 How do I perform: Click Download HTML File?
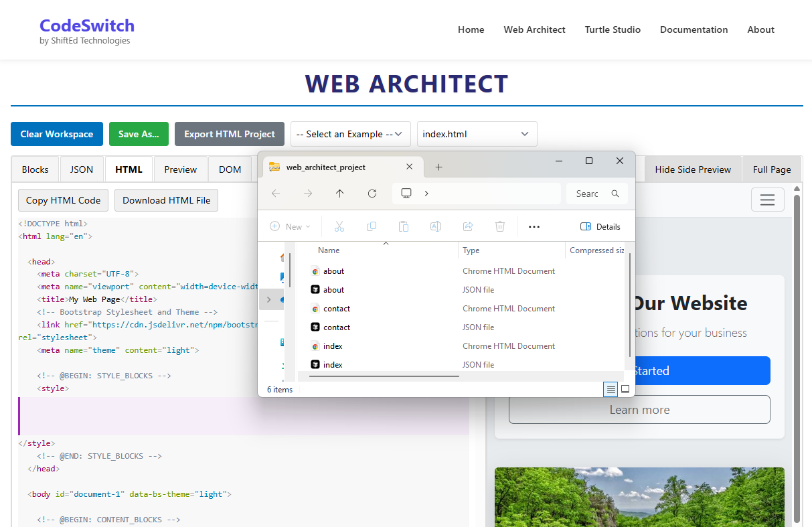coord(167,200)
